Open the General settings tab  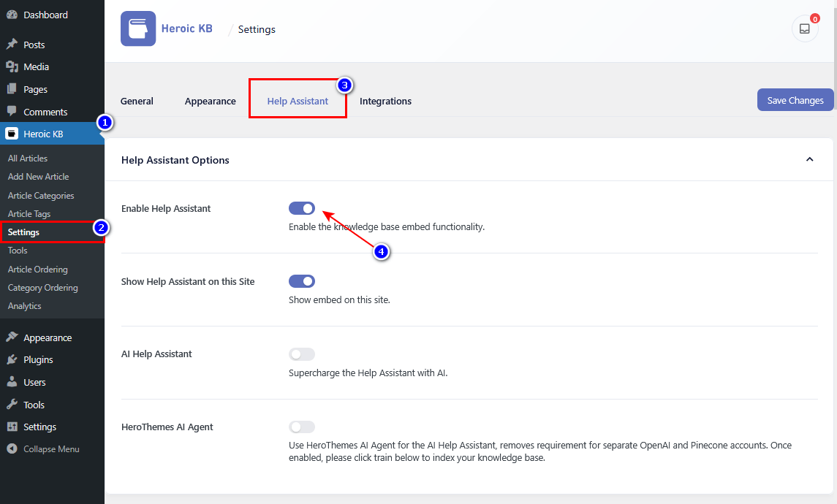[x=137, y=101]
